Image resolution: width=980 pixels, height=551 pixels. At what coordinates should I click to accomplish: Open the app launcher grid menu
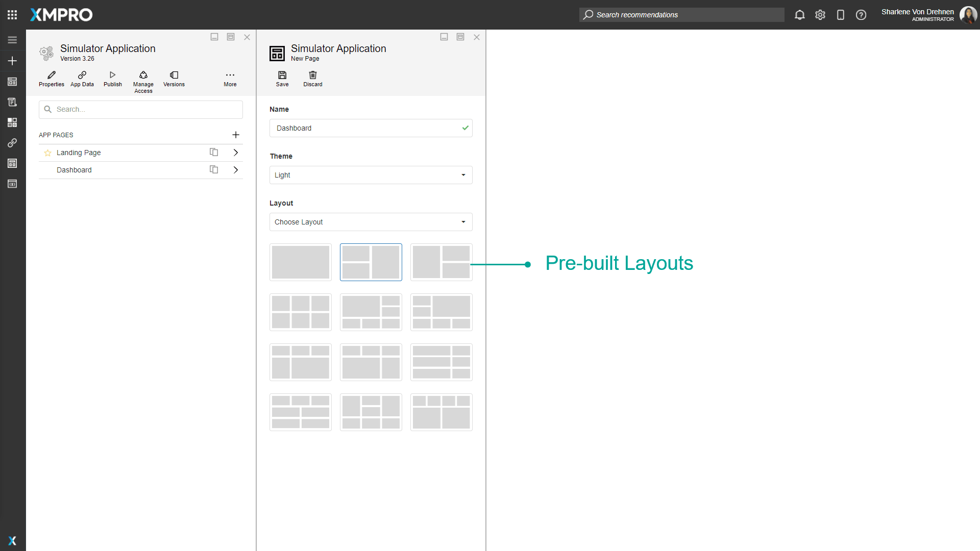12,15
